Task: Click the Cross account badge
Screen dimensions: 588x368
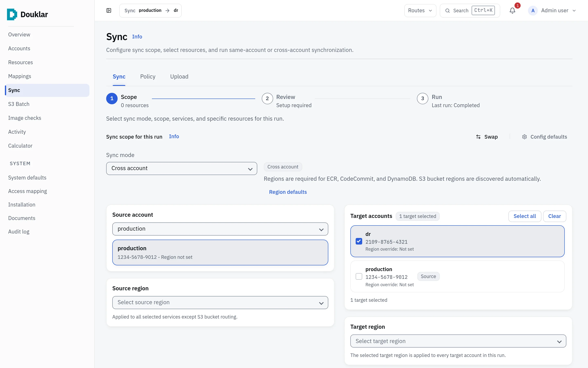Action: (283, 167)
